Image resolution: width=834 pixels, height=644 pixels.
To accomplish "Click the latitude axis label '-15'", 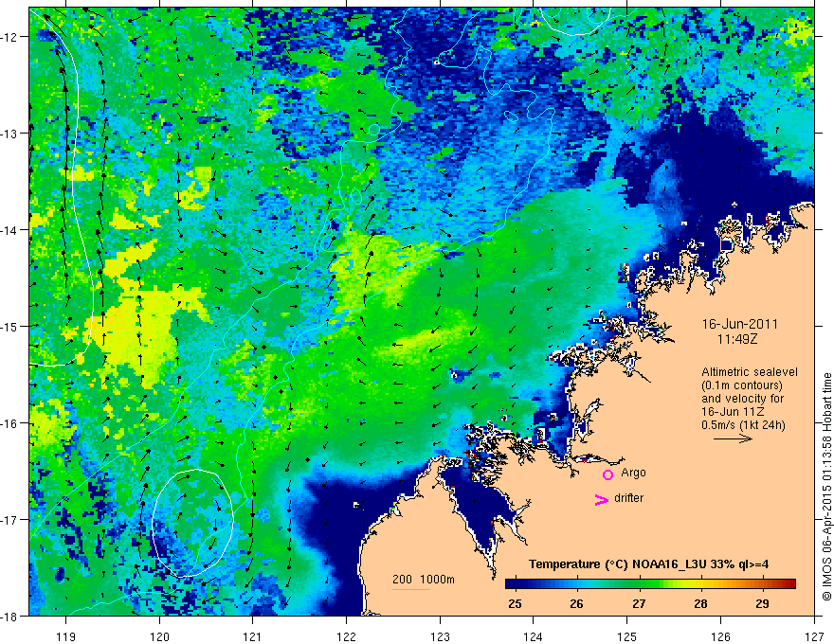I will click(x=10, y=326).
